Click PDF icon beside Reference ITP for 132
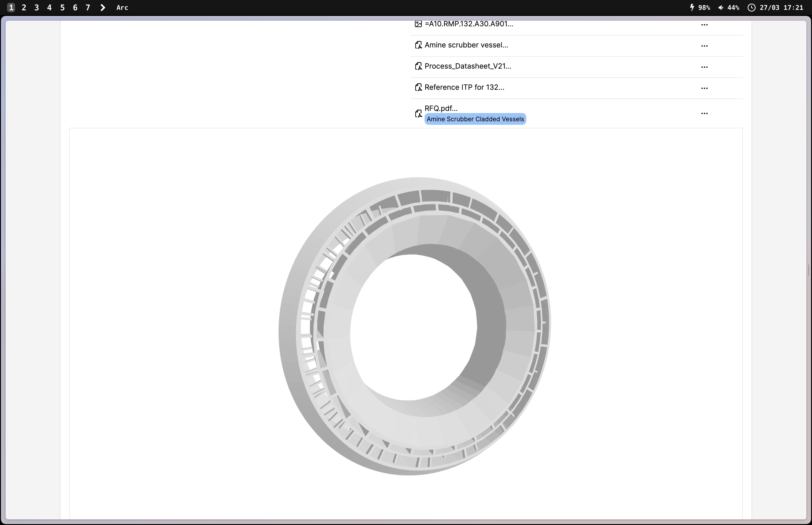 (x=418, y=87)
